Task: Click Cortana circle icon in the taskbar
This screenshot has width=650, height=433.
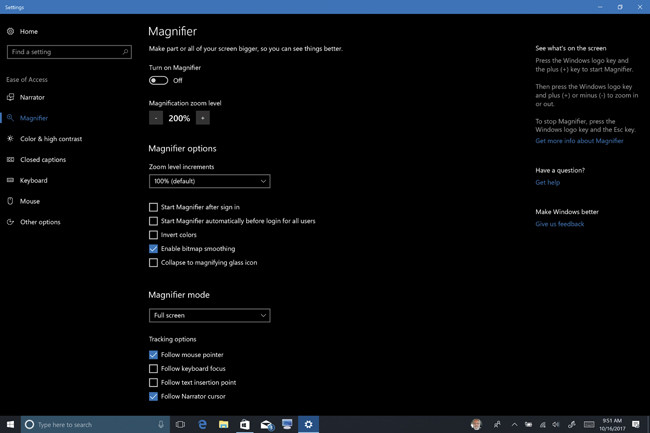Action: pyautogui.click(x=29, y=424)
